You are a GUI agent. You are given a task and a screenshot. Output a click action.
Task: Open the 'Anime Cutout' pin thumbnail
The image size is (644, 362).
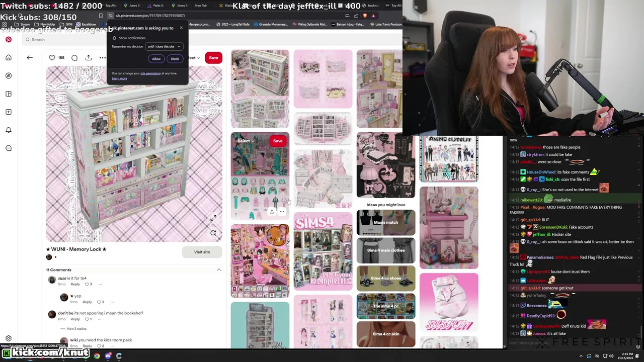point(449,159)
